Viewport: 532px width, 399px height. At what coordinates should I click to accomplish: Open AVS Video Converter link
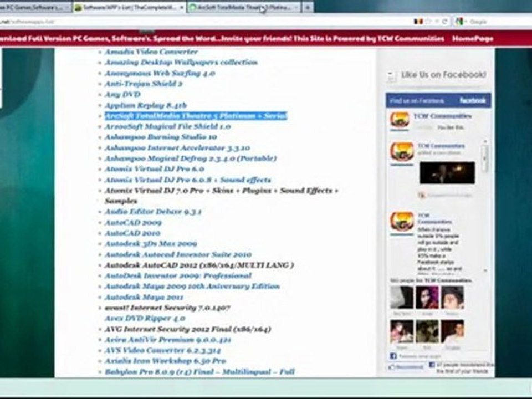(162, 350)
